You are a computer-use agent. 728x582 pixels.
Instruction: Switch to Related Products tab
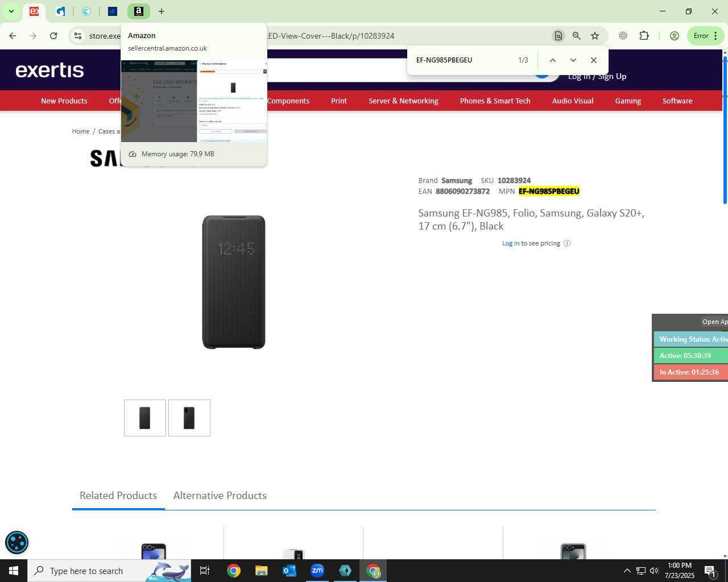[118, 496]
